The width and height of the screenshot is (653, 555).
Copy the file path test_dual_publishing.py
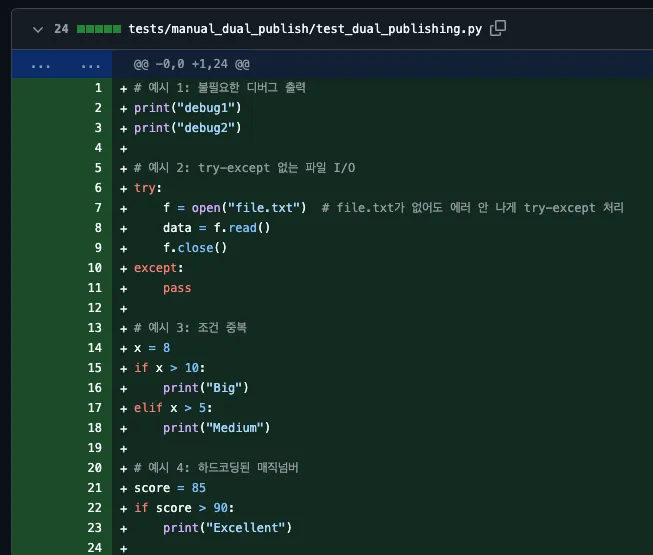(498, 28)
